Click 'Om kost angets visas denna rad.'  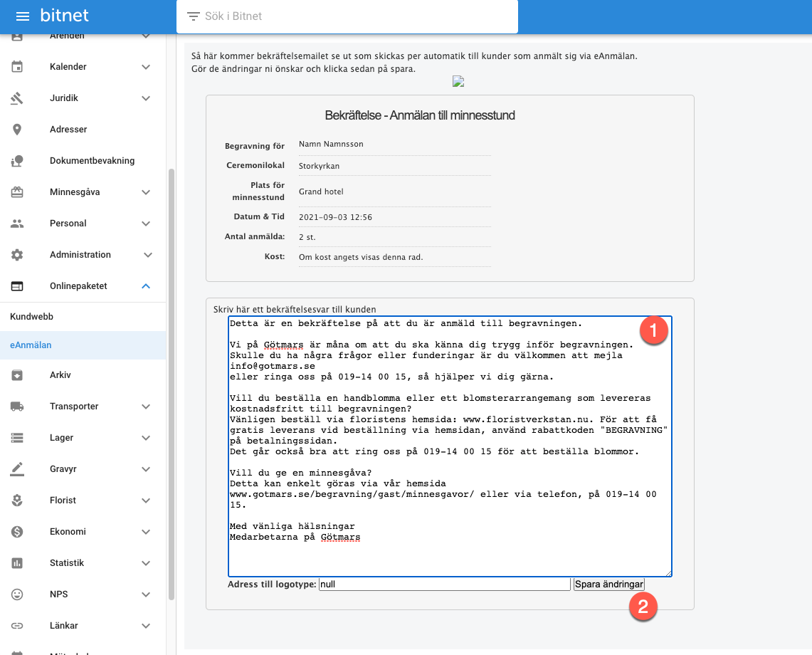[361, 257]
